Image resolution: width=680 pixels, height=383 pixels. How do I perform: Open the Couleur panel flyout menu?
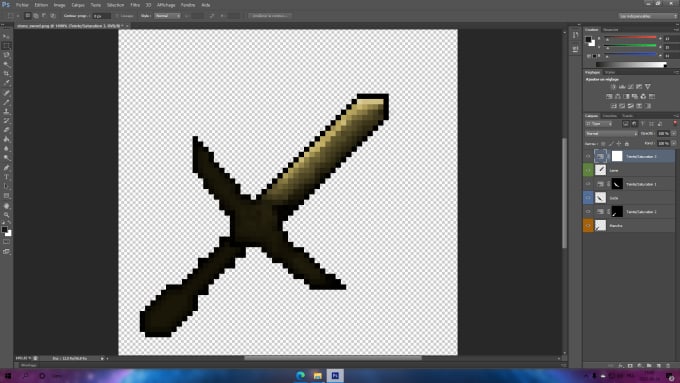(676, 30)
